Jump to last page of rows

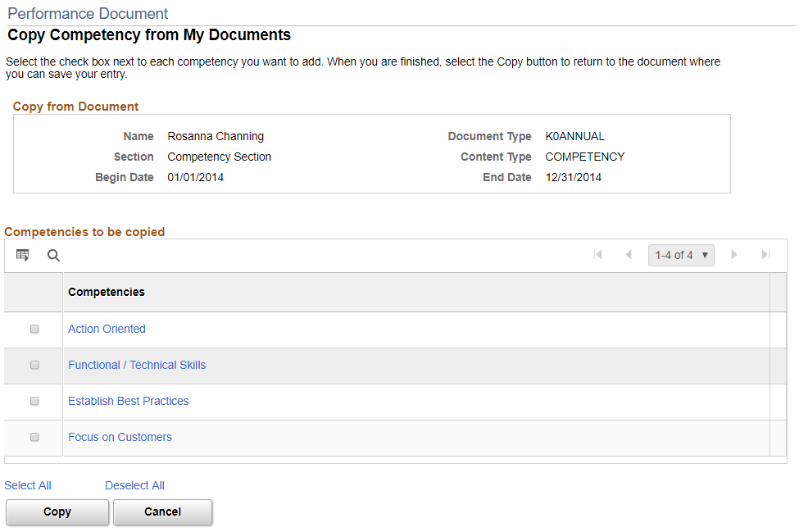pyautogui.click(x=765, y=255)
